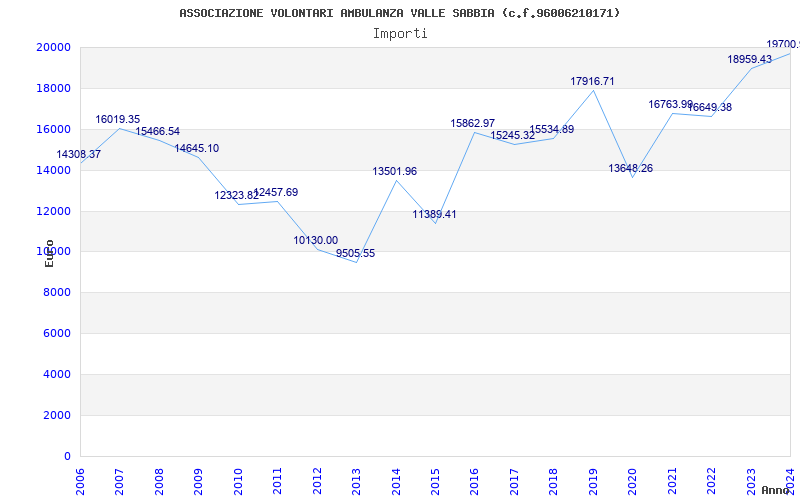Click the 2019 year axis label

coord(593,481)
